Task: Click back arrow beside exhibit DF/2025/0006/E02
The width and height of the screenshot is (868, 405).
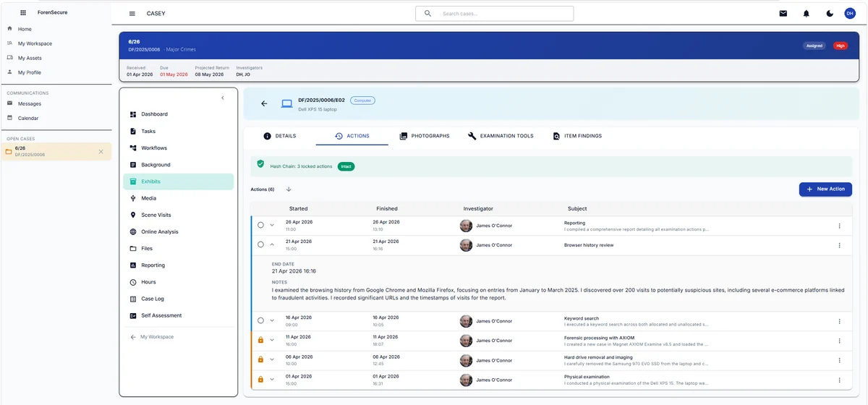Action: click(264, 103)
